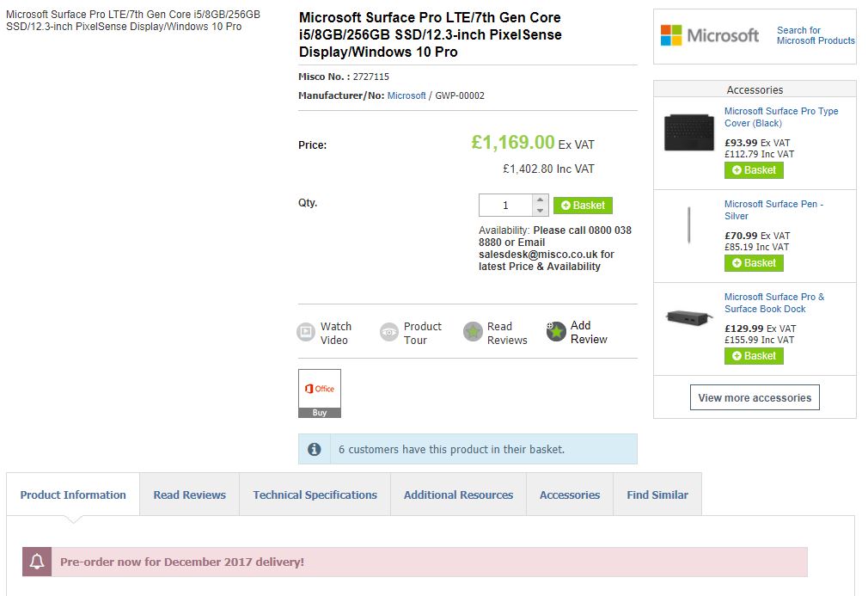Click the Microsoft logo
This screenshot has width=868, height=596.
point(710,35)
